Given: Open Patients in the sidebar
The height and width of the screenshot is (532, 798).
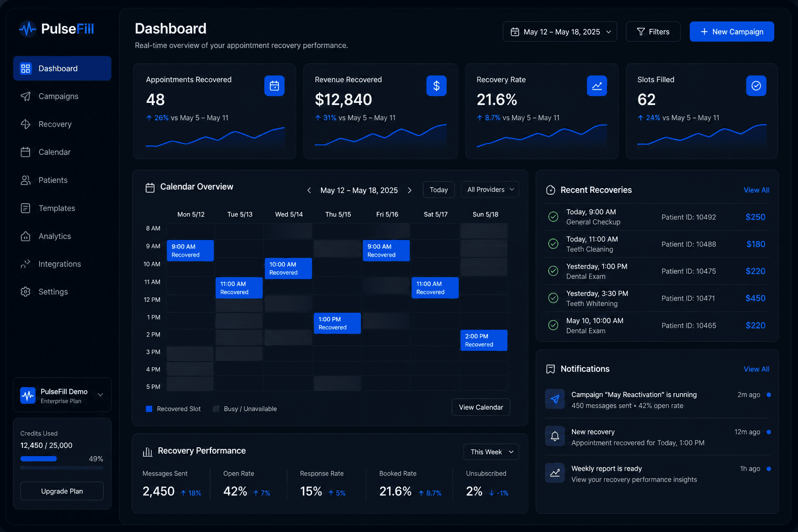Looking at the screenshot, I should [62, 180].
